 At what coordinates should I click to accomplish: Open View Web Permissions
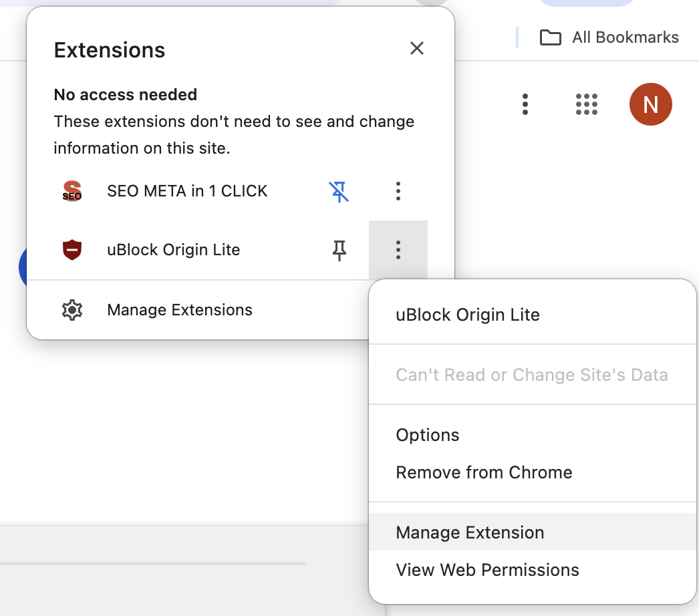tap(533, 570)
